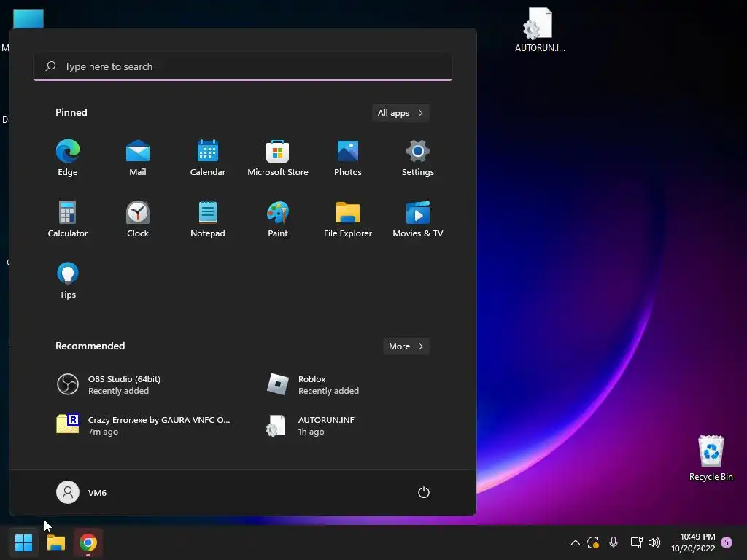Select Recycle Bin on the desktop

711,458
